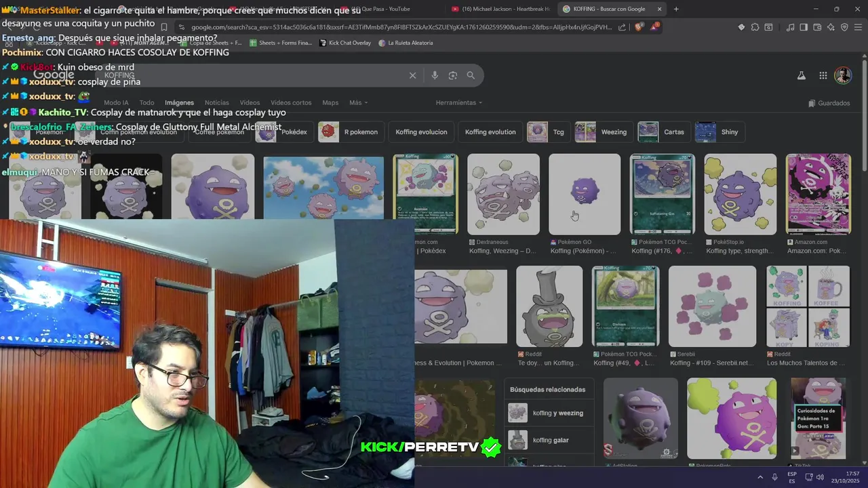Select the Noticias results tab

click(217, 103)
